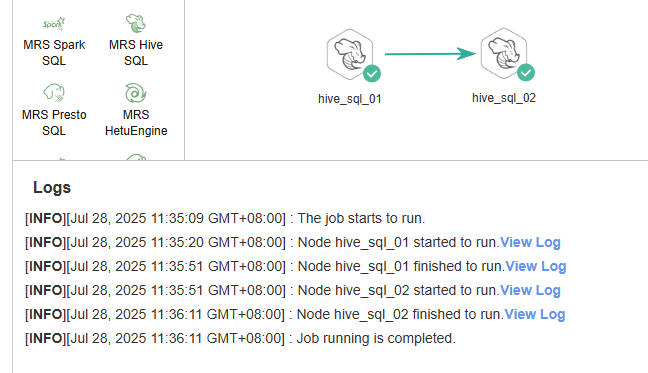
Task: Choose the MRS HetuEngine swirl icon
Action: point(136,93)
